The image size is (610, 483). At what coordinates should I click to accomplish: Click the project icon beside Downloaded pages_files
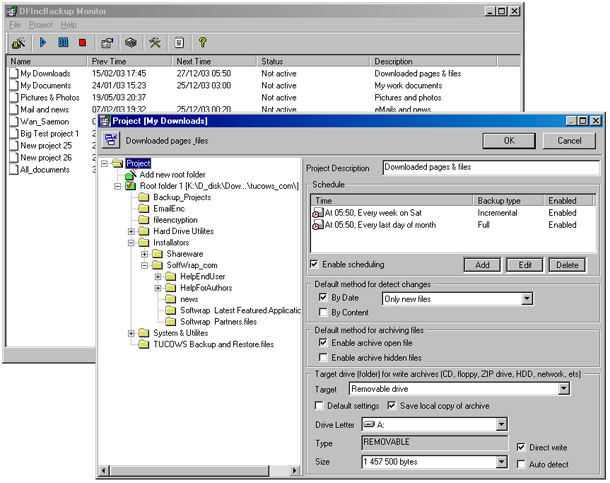click(111, 140)
